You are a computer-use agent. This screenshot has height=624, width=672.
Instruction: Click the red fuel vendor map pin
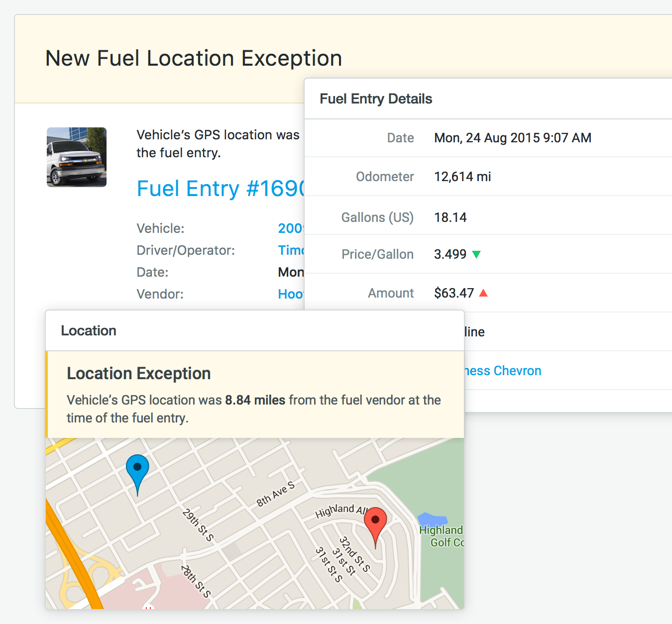pyautogui.click(x=375, y=521)
